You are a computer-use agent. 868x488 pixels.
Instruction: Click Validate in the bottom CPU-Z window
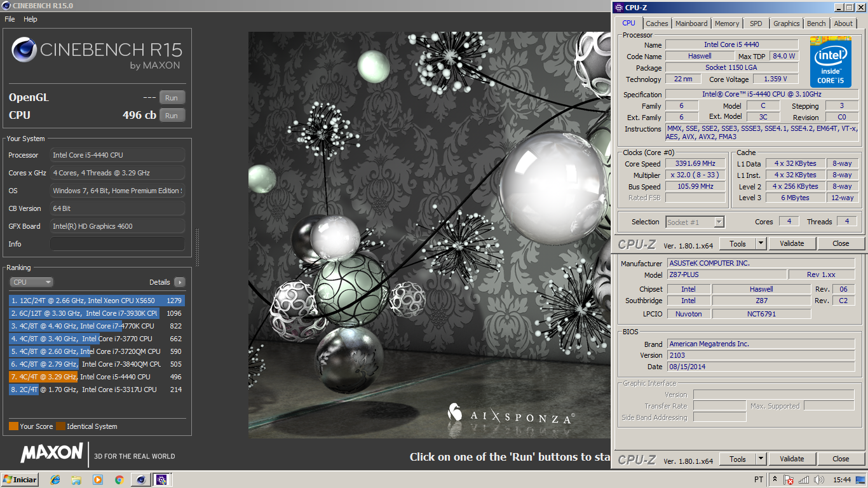pyautogui.click(x=792, y=459)
